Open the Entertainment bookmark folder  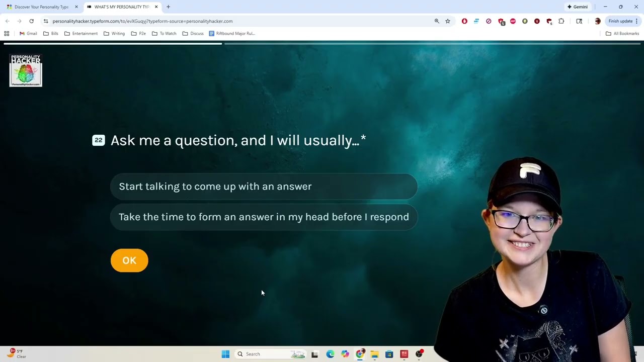point(81,34)
